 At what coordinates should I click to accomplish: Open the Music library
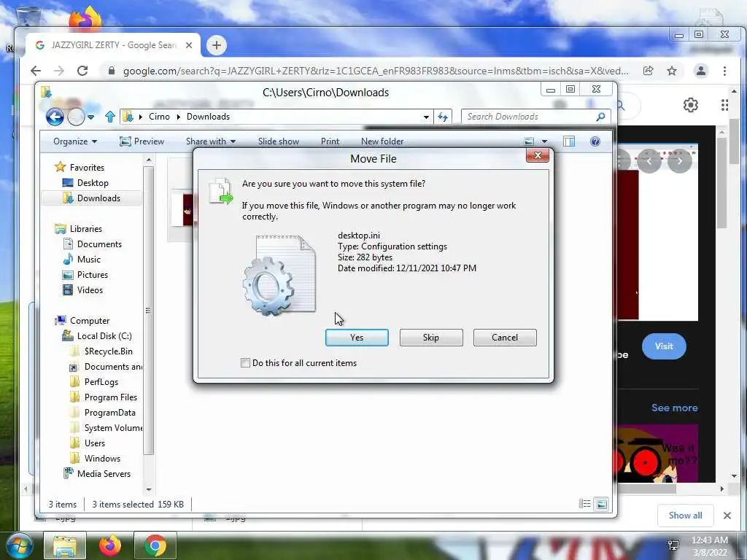[x=88, y=260]
